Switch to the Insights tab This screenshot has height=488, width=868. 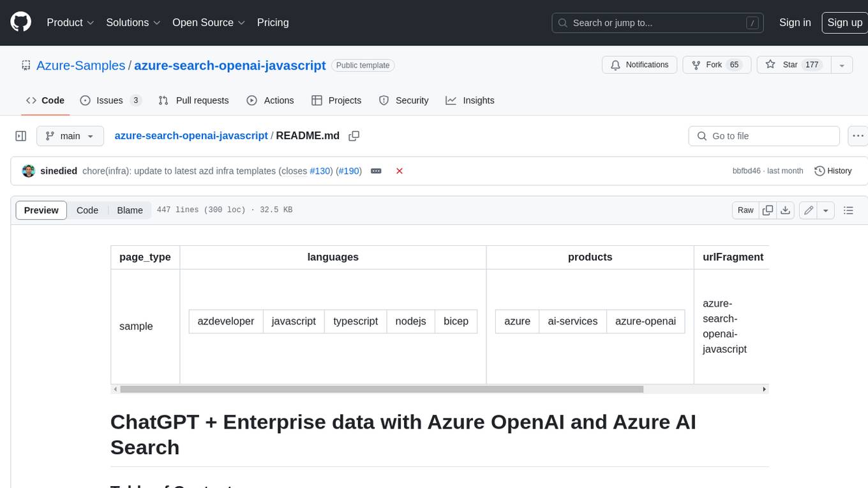tap(470, 100)
